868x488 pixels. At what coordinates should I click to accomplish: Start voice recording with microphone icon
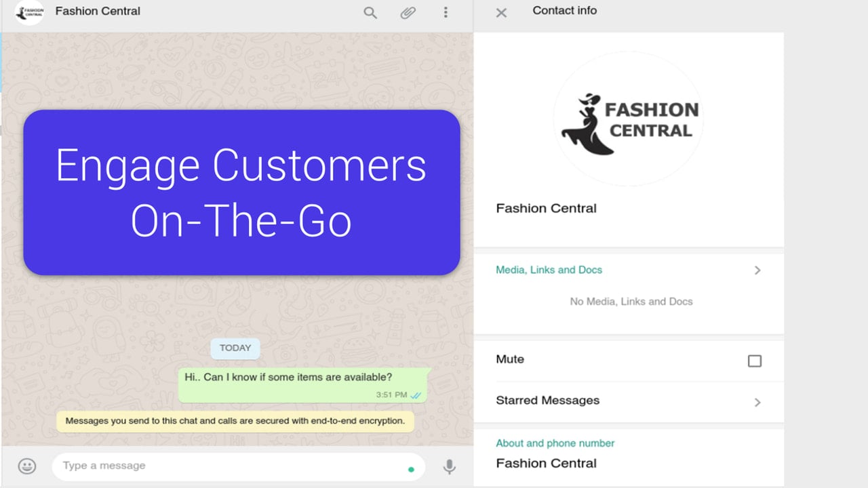449,466
